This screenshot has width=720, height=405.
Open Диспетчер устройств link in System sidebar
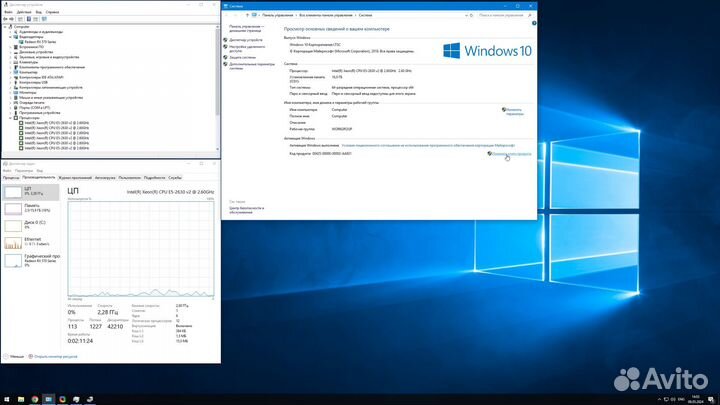pos(246,40)
